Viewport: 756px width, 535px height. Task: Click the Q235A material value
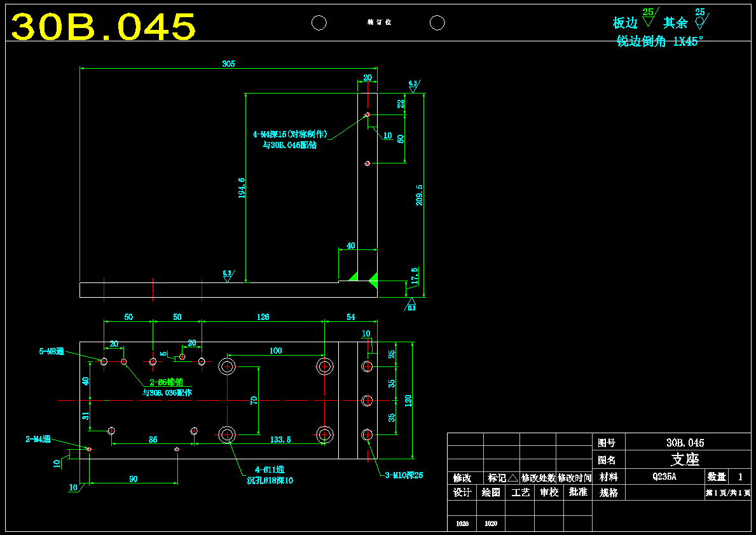coord(665,477)
